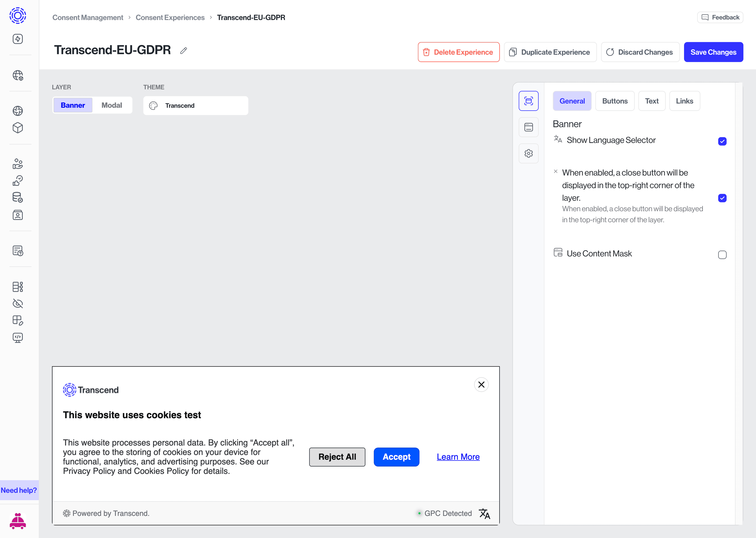Select the quick actions lightning icon in sidebar
The width and height of the screenshot is (756, 538).
[18, 39]
